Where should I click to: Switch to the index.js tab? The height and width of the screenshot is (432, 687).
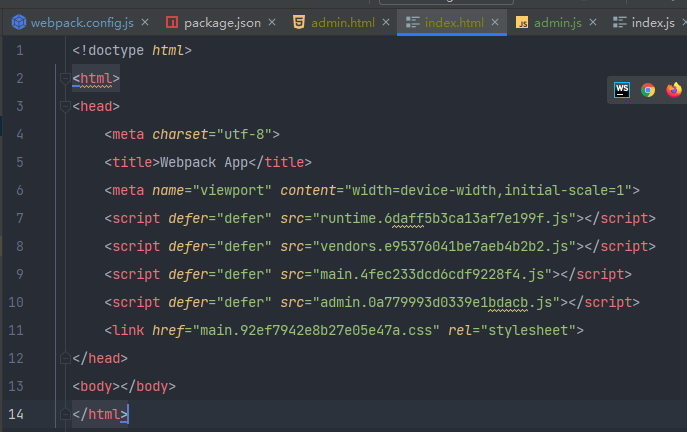point(653,22)
